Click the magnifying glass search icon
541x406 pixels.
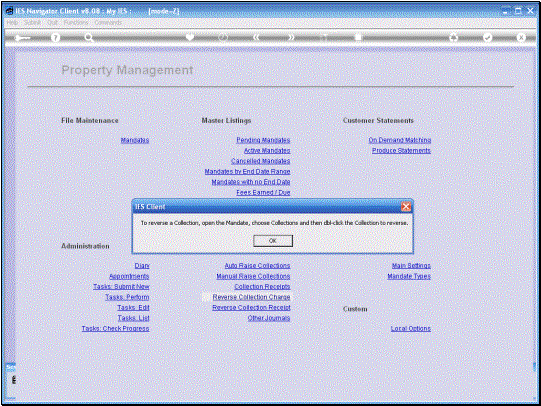pos(89,38)
